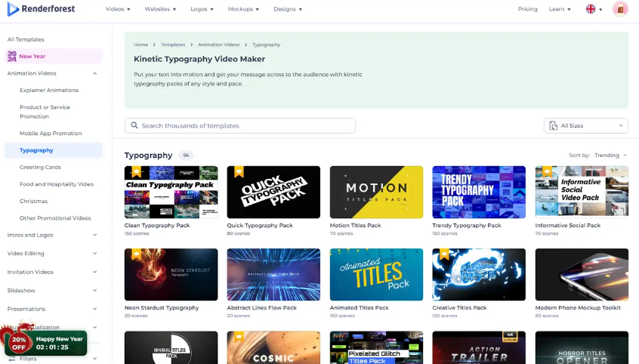Open the Minimal Titles Pack thumbnail
This screenshot has height=364, width=639.
click(x=171, y=347)
